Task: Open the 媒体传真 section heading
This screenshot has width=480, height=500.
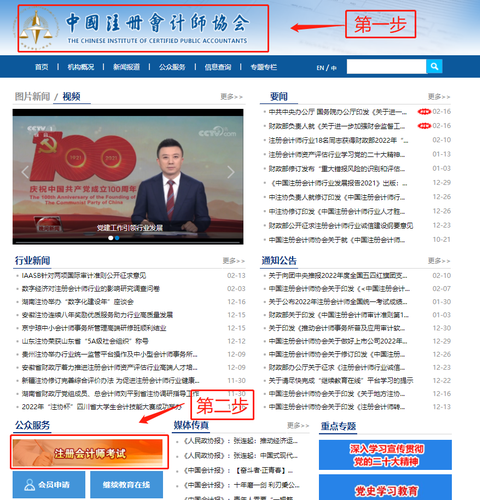Action: 191,425
